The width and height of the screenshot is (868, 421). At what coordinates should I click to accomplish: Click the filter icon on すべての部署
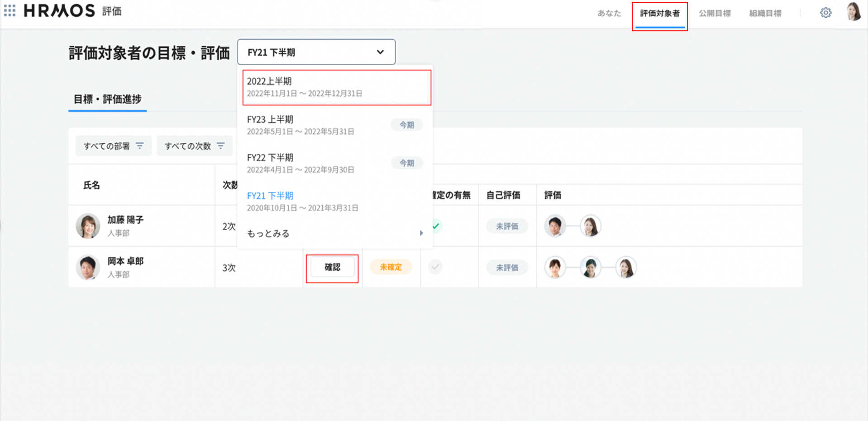140,146
